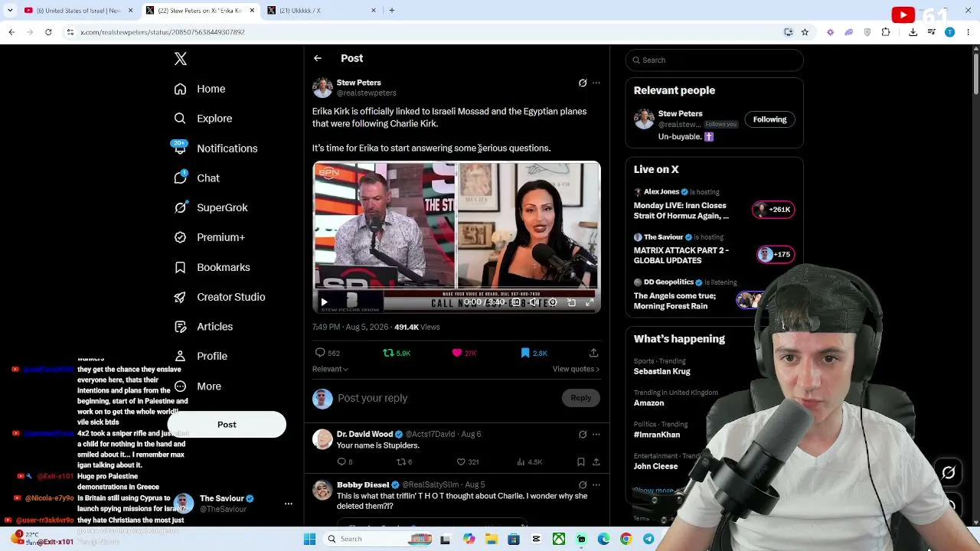Screen dimensions: 980x551
Task: Toggle video closed captions
Action: (516, 302)
